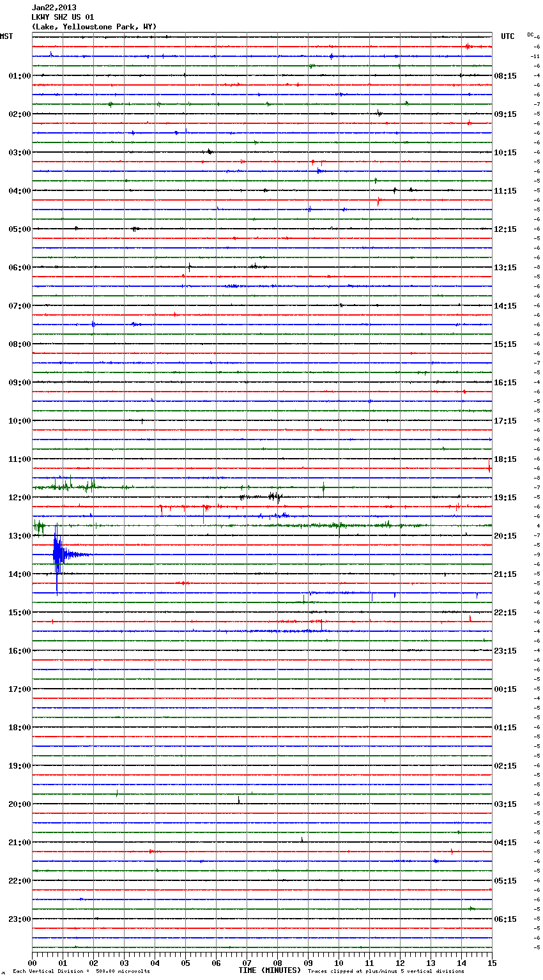This screenshot has width=543, height=980.
Task: Click the 20:15 UTC time label
Action: (x=505, y=536)
